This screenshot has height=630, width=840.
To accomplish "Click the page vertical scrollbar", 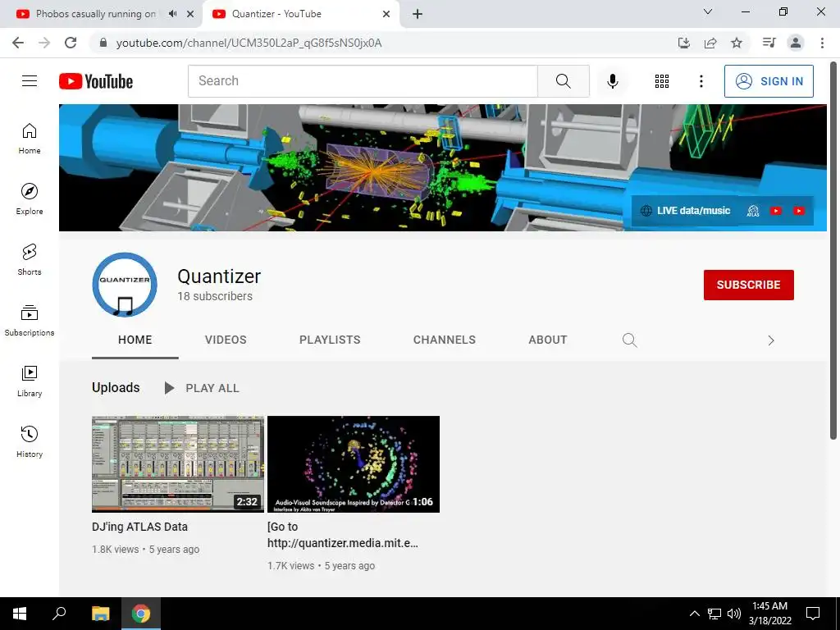I will (x=833, y=250).
